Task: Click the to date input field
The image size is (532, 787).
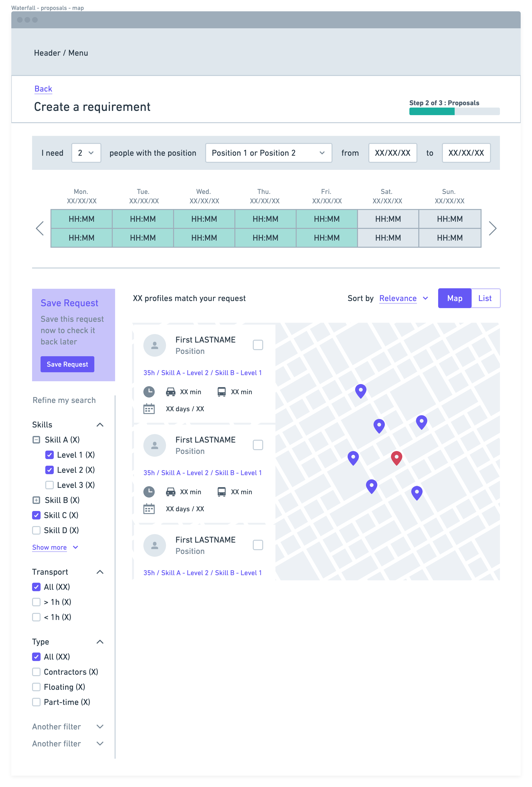Action: [x=466, y=153]
